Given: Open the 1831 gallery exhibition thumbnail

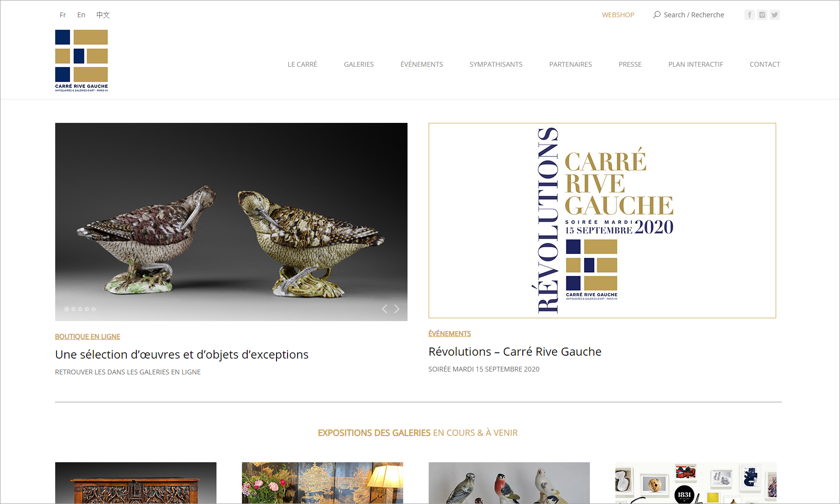Looking at the screenshot, I should pyautogui.click(x=696, y=483).
